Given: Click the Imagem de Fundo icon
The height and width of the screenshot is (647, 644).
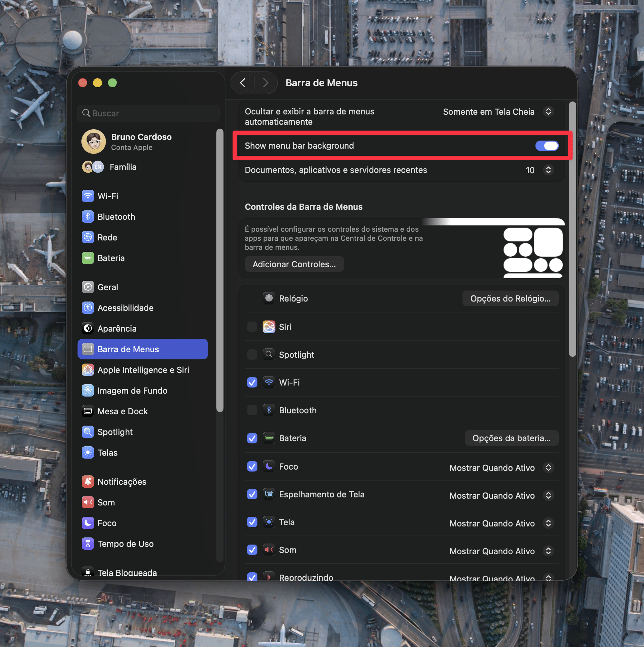Looking at the screenshot, I should click(x=88, y=391).
